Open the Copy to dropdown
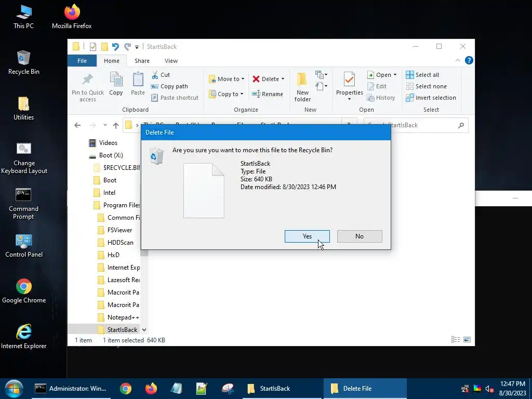Screen dimensions: 532x399 (x=226, y=94)
